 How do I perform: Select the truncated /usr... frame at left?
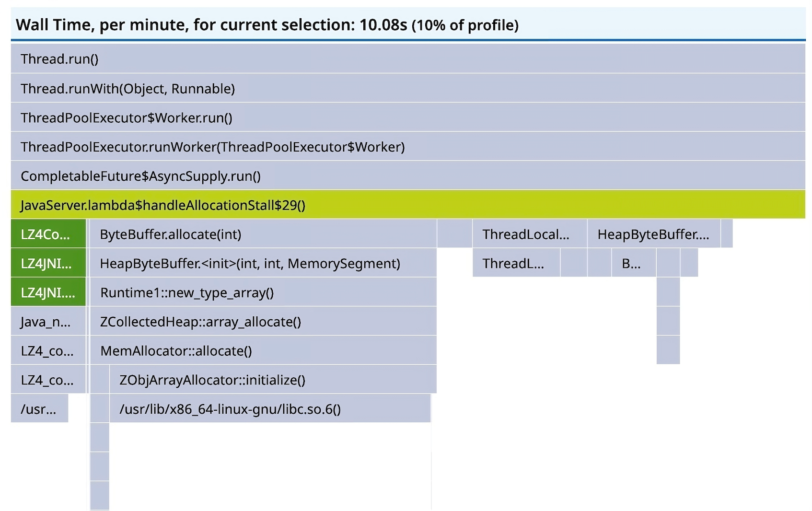pyautogui.click(x=39, y=409)
